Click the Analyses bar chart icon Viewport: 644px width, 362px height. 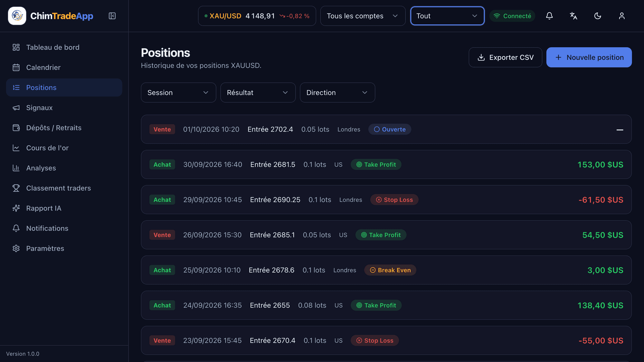point(16,168)
